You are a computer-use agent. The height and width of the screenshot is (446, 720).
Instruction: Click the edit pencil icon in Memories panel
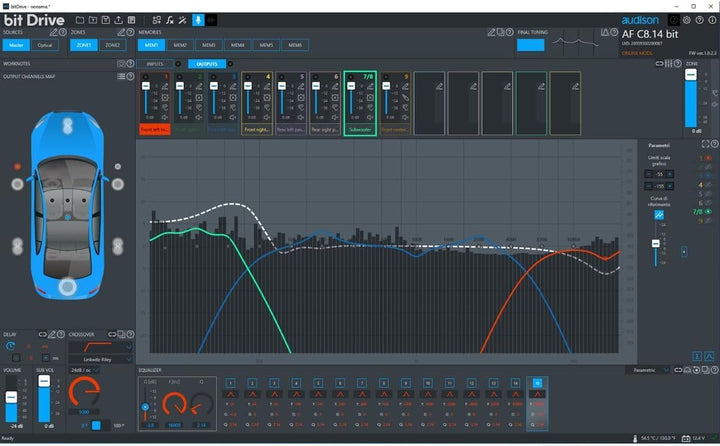tap(491, 32)
